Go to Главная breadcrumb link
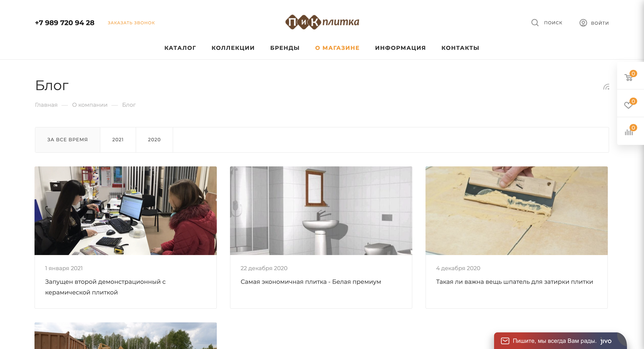This screenshot has height=349, width=644. [x=46, y=105]
